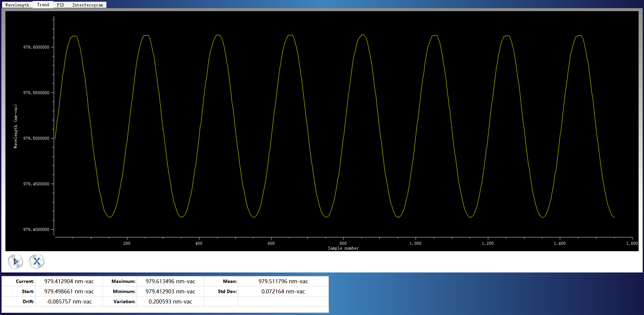This screenshot has height=315, width=644.
Task: Click the Maximum value 979.613496
Action: point(170,281)
